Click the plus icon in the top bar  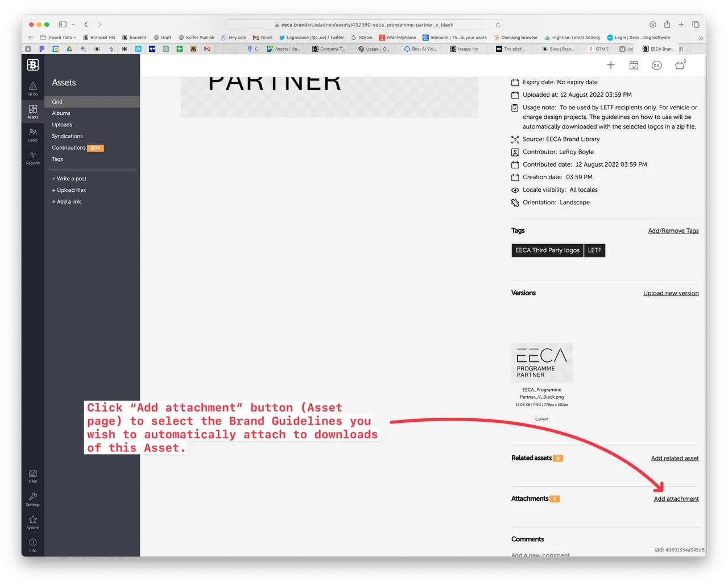(611, 65)
